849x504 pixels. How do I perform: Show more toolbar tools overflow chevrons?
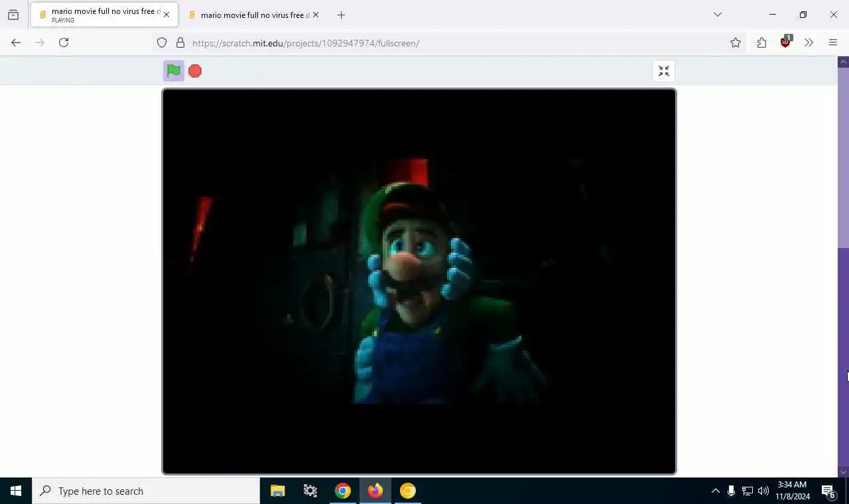tap(809, 43)
